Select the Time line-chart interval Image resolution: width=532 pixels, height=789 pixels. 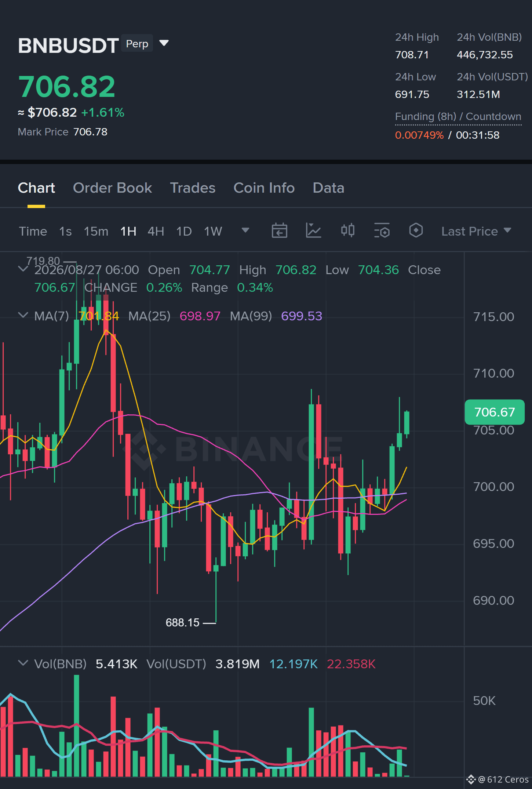[33, 231]
